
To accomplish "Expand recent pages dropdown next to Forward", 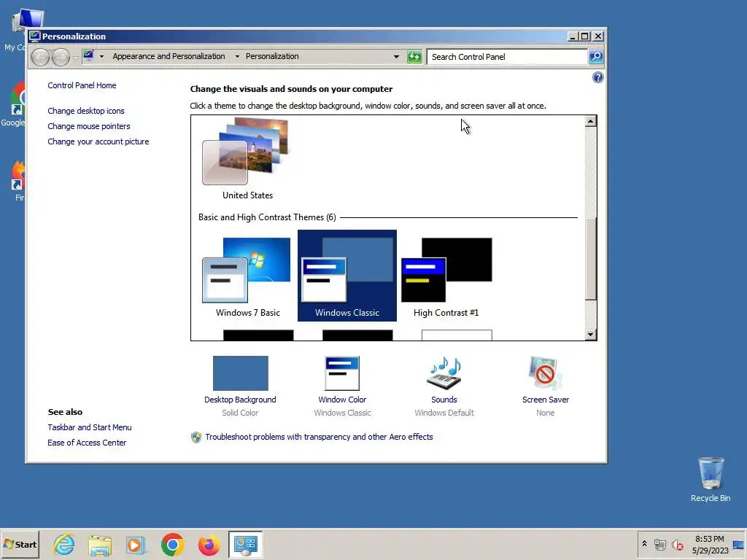I will [75, 57].
